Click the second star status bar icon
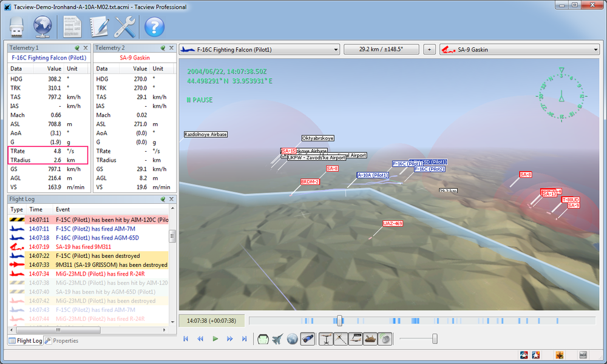Screen dimensions: 607x364 click(x=536, y=355)
